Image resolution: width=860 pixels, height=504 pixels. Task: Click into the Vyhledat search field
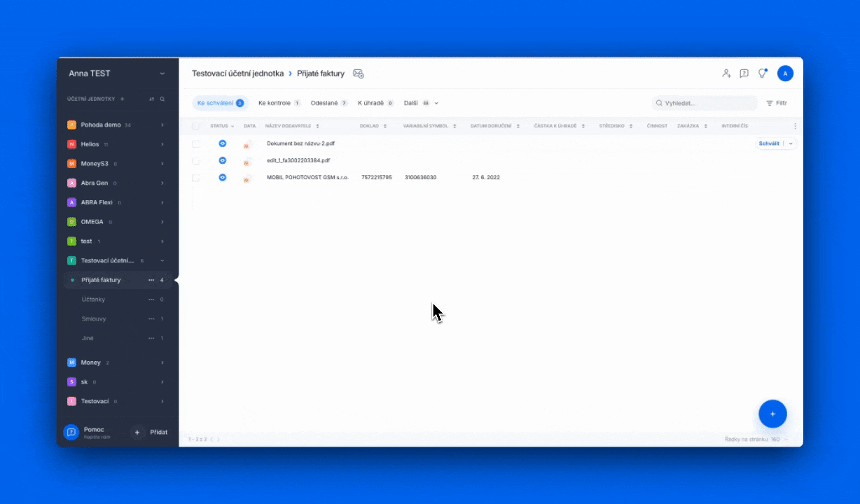click(705, 103)
